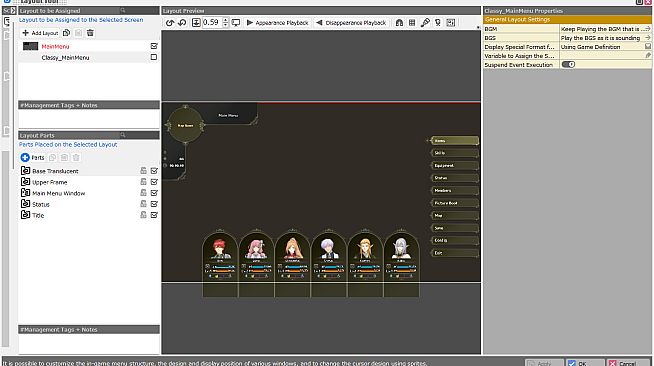This screenshot has height=366, width=654.
Task: Click the delete icon in Layout Parts toolbar
Action: tap(76, 158)
